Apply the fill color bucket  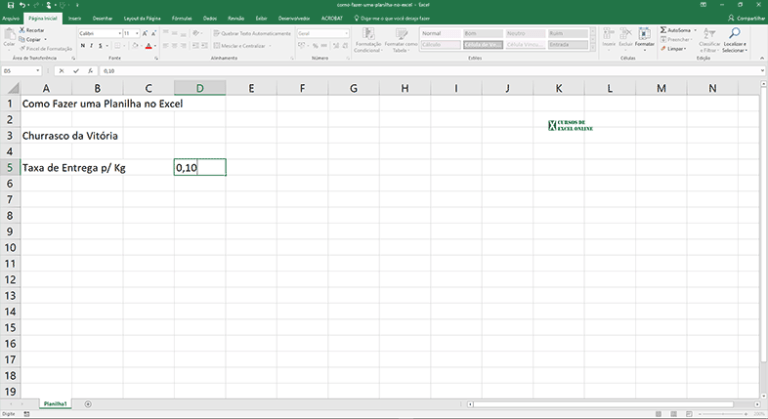[135, 46]
